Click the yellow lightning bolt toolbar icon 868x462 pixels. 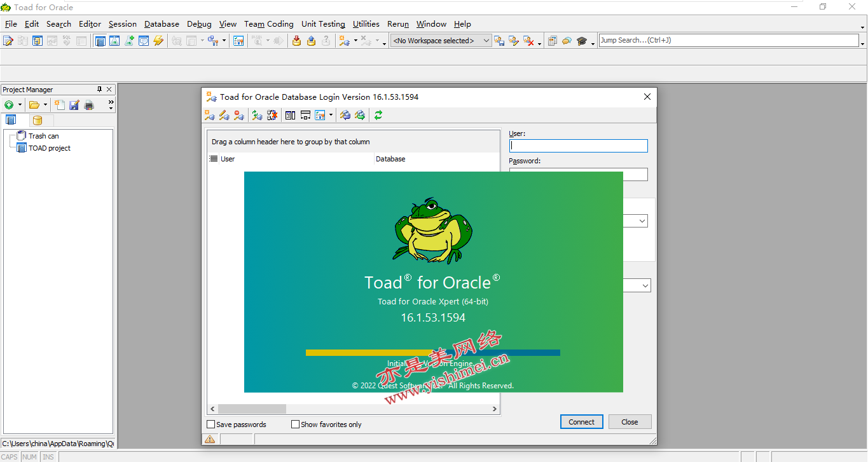click(158, 41)
